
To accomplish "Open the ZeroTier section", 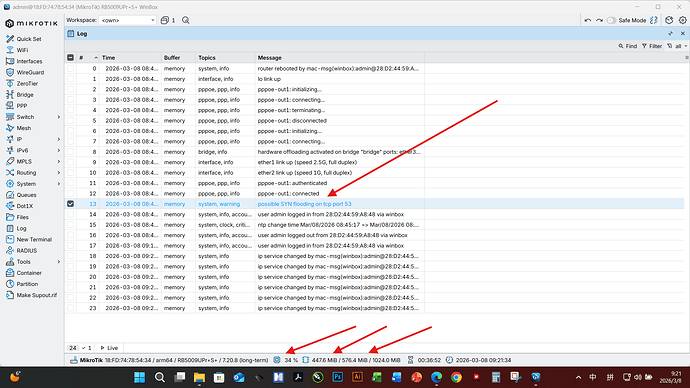I will pyautogui.click(x=22, y=83).
